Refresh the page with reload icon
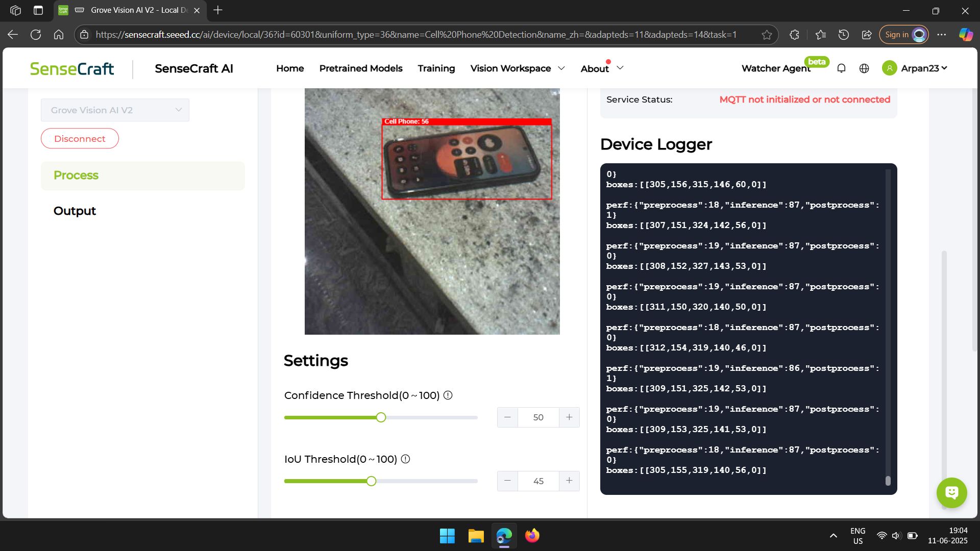 [x=36, y=35]
